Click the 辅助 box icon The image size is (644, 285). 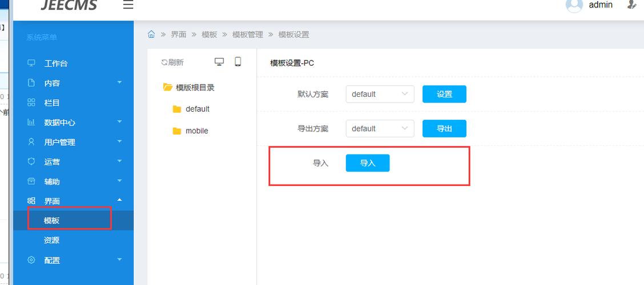[x=31, y=181]
